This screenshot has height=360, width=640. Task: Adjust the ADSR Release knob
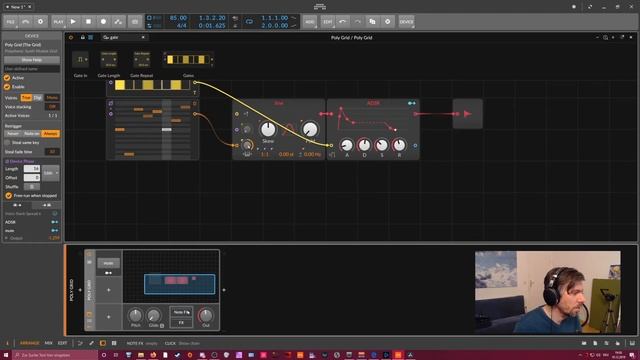click(x=399, y=145)
